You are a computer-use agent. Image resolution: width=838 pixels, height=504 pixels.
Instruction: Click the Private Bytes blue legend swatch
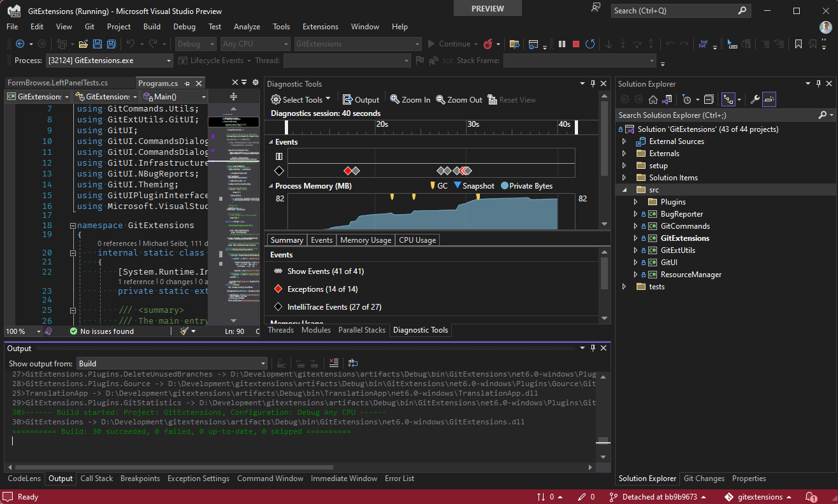(504, 185)
